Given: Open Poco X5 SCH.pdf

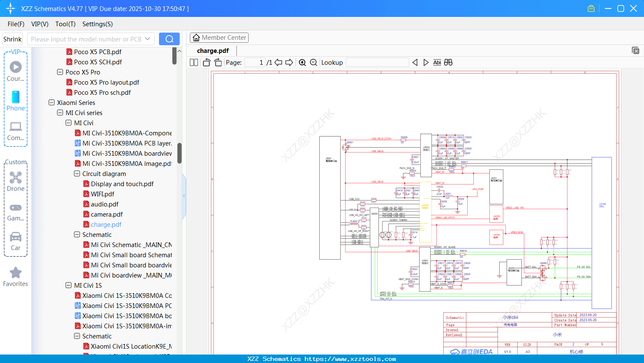Looking at the screenshot, I should [98, 62].
